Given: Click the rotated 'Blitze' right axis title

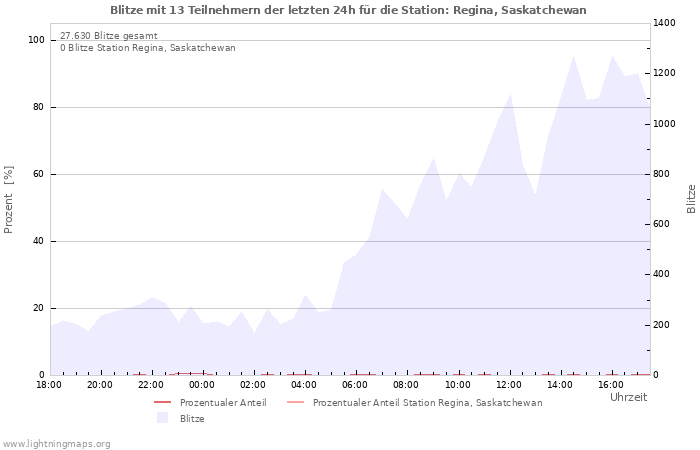Looking at the screenshot, I should pyautogui.click(x=691, y=198).
